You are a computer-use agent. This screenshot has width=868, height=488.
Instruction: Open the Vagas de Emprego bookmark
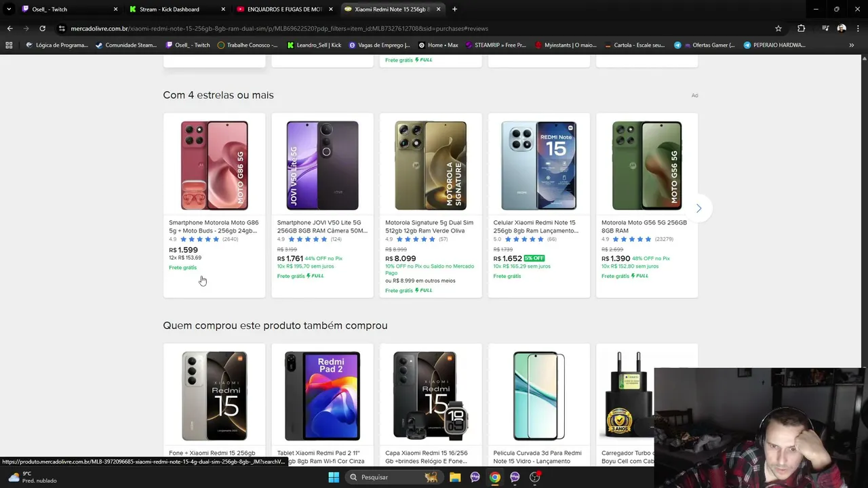tap(379, 45)
